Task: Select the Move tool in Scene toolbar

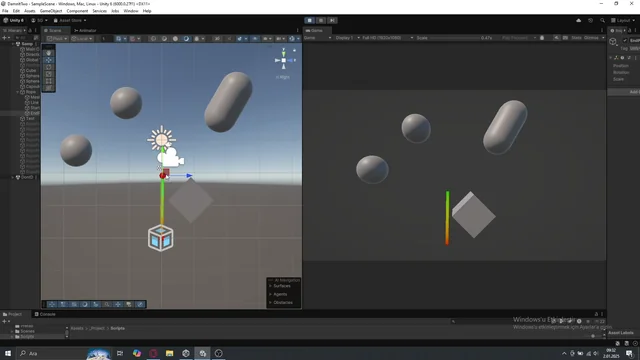Action: (49, 60)
